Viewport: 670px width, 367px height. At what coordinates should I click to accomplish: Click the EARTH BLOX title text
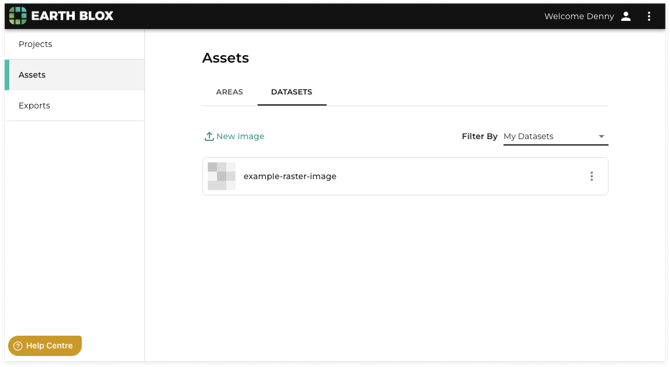(72, 16)
